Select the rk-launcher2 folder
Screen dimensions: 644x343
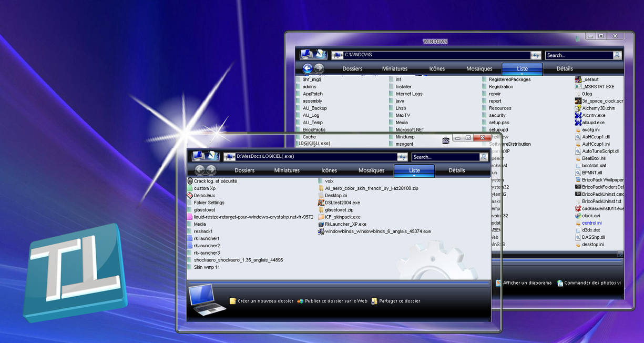point(203,246)
